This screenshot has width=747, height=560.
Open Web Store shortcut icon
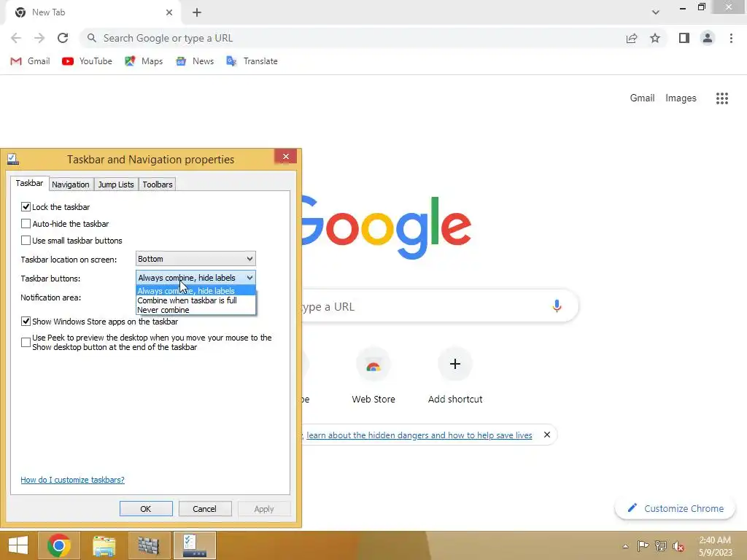click(373, 365)
